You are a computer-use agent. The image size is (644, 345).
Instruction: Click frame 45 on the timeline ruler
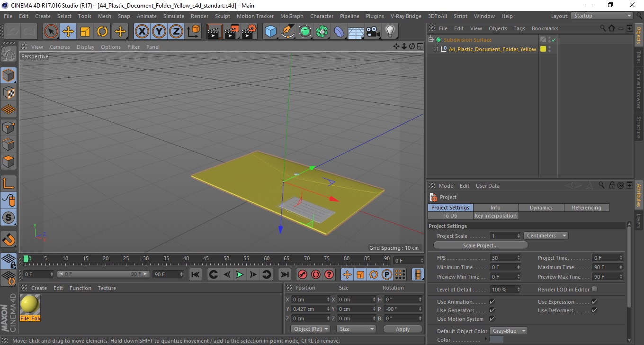point(206,259)
